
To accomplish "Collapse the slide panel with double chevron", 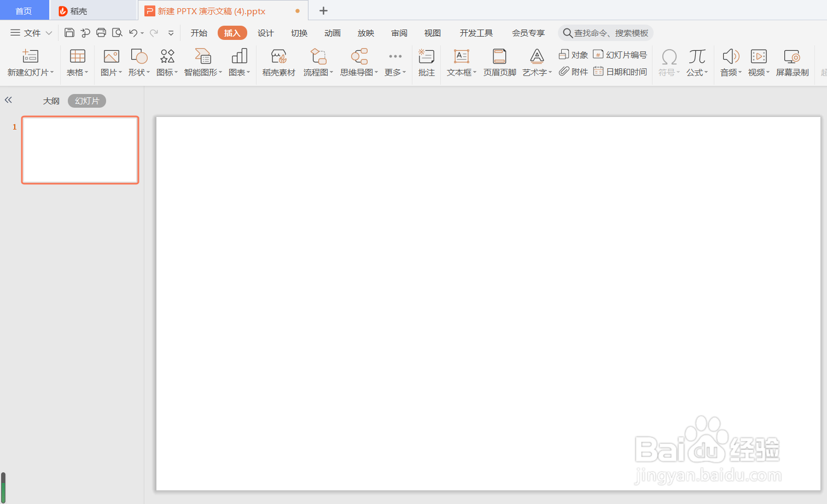I will click(x=8, y=100).
